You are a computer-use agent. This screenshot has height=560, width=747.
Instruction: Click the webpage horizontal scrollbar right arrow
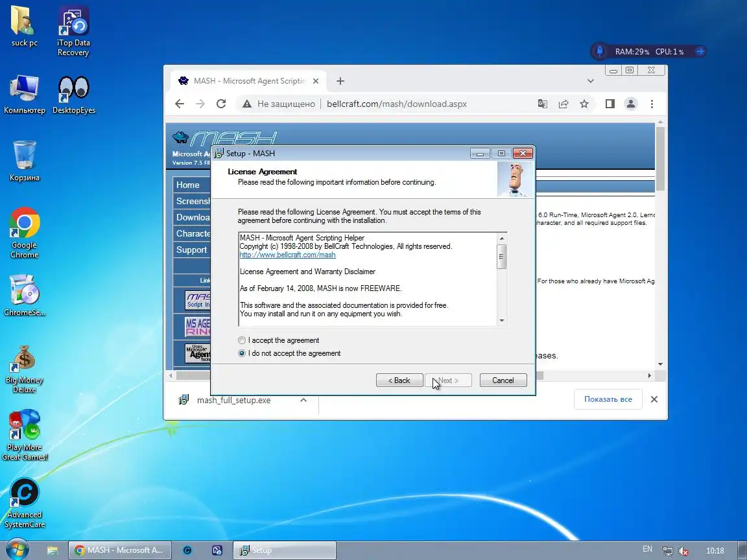[649, 375]
